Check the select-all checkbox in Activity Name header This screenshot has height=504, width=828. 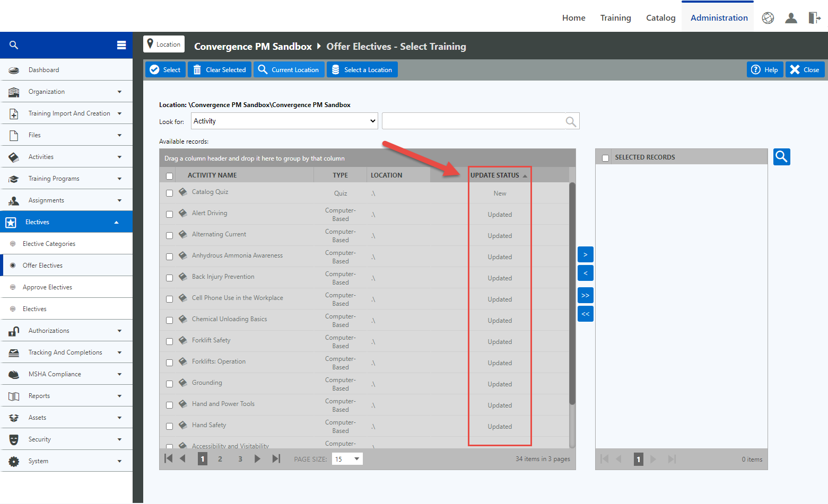pyautogui.click(x=169, y=176)
